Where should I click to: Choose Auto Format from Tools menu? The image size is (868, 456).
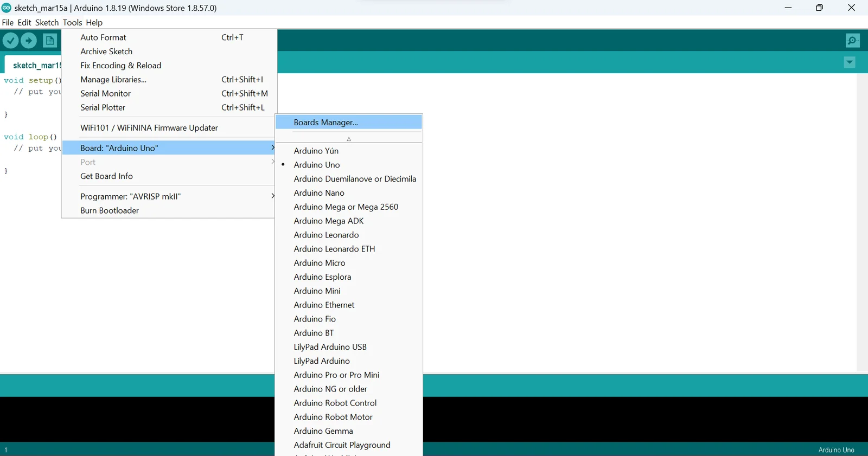coord(169,37)
